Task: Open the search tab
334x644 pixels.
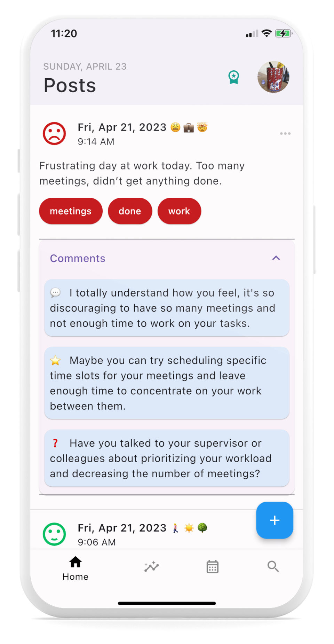Action: (x=273, y=567)
